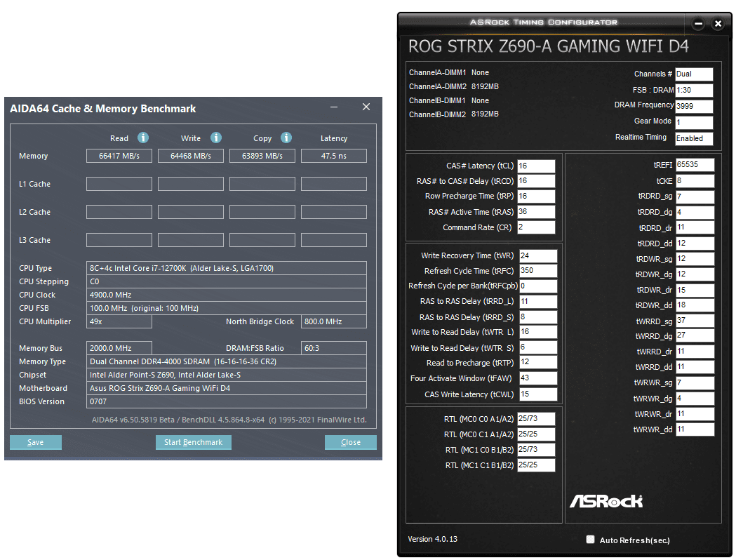Image resolution: width=736 pixels, height=560 pixels.
Task: Click the CPU Clock 4900.0 MHz field
Action: pos(226,295)
